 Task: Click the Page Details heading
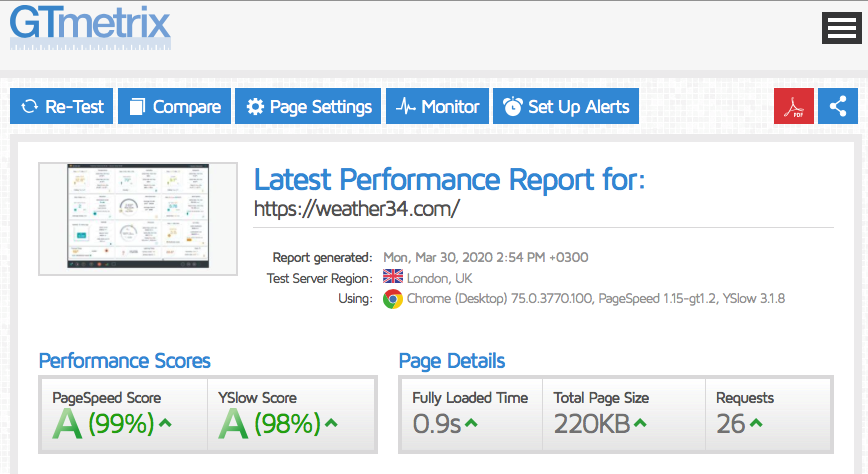coord(452,361)
